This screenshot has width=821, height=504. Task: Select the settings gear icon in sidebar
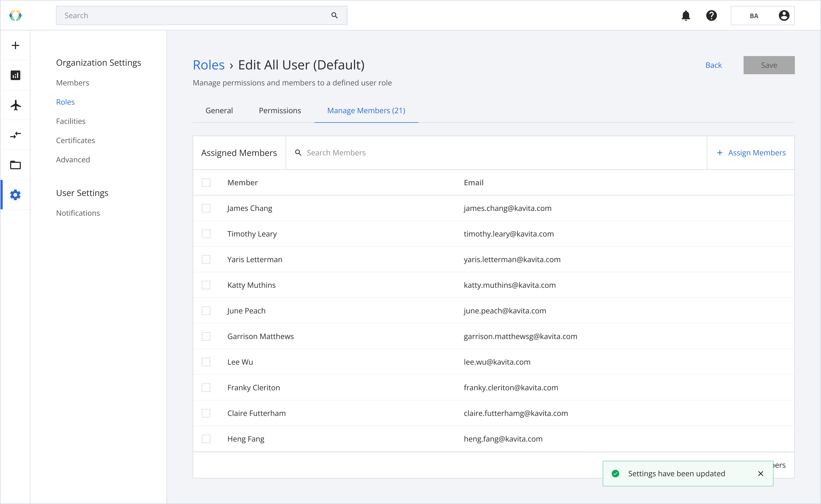(15, 195)
